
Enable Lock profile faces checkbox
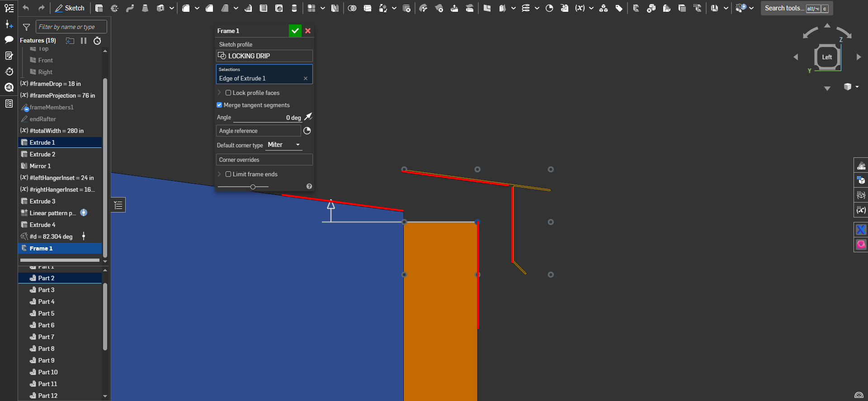point(228,93)
